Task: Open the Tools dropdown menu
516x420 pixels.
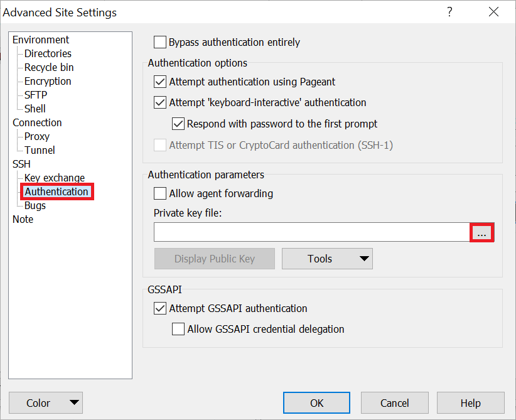Action: point(327,259)
